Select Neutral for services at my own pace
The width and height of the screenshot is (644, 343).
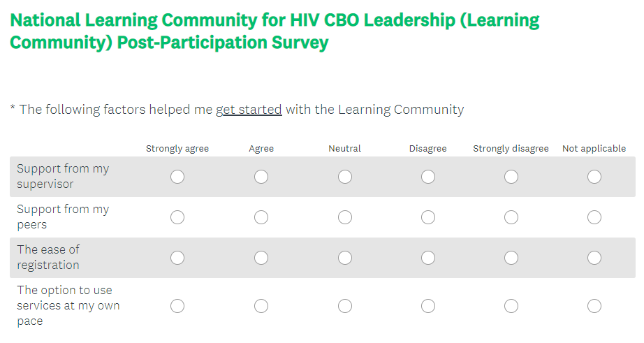tap(345, 306)
